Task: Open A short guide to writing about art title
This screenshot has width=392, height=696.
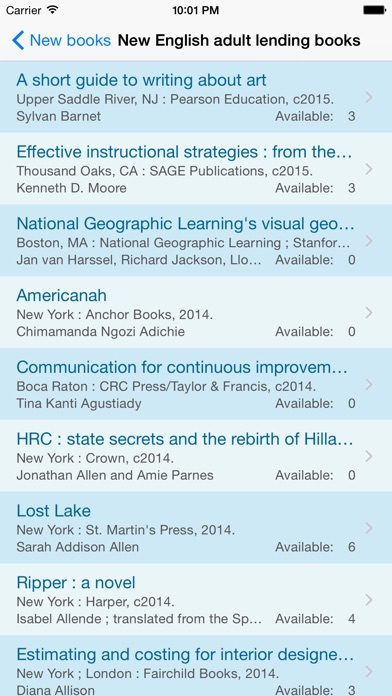Action: tap(141, 80)
